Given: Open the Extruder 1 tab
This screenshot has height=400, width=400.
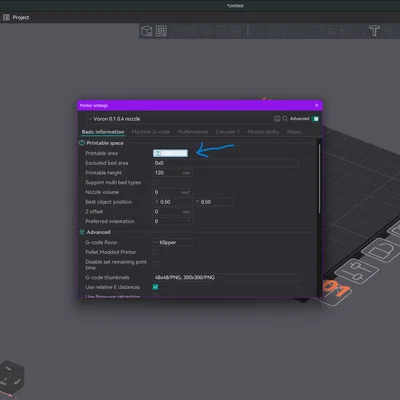Looking at the screenshot, I should point(227,132).
